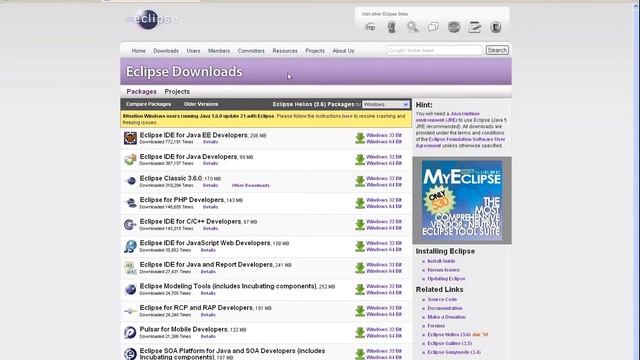640x360 pixels.
Task: Open the About Us menu item
Action: [x=343, y=51]
